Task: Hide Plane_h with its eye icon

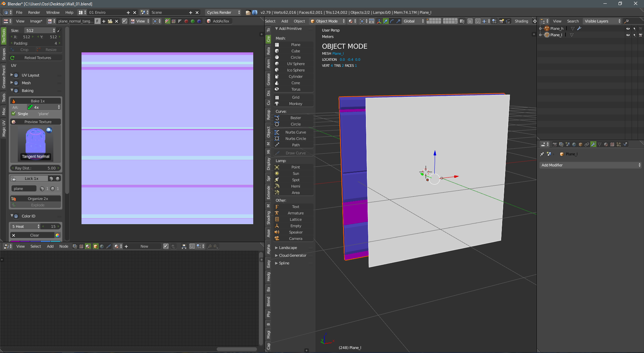Action: pos(628,29)
